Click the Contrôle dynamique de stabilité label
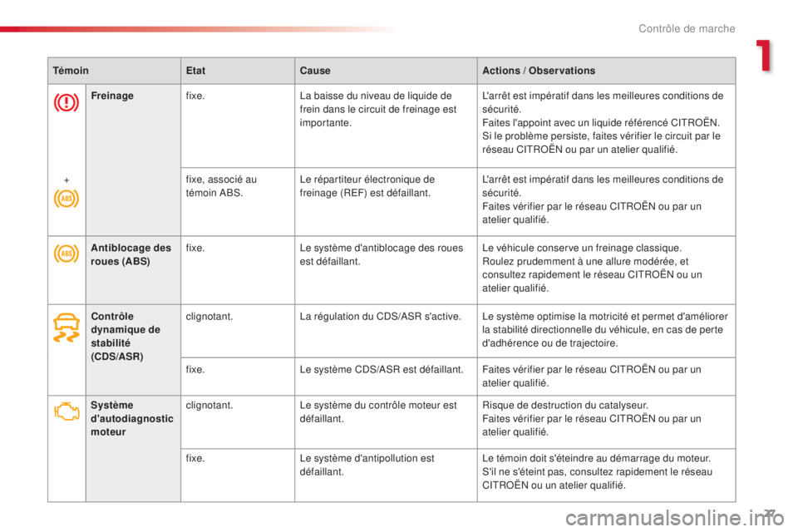The height and width of the screenshot is (532, 798). click(x=126, y=336)
